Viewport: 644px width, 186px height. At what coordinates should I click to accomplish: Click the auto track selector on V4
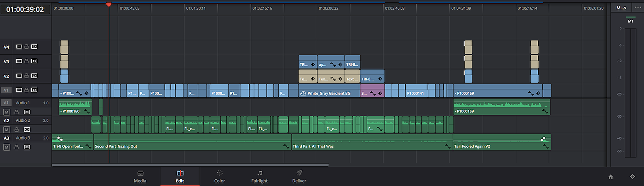click(x=34, y=46)
